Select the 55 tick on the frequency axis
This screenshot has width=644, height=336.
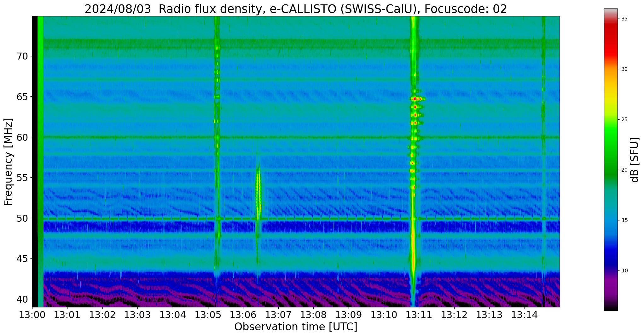click(x=22, y=178)
